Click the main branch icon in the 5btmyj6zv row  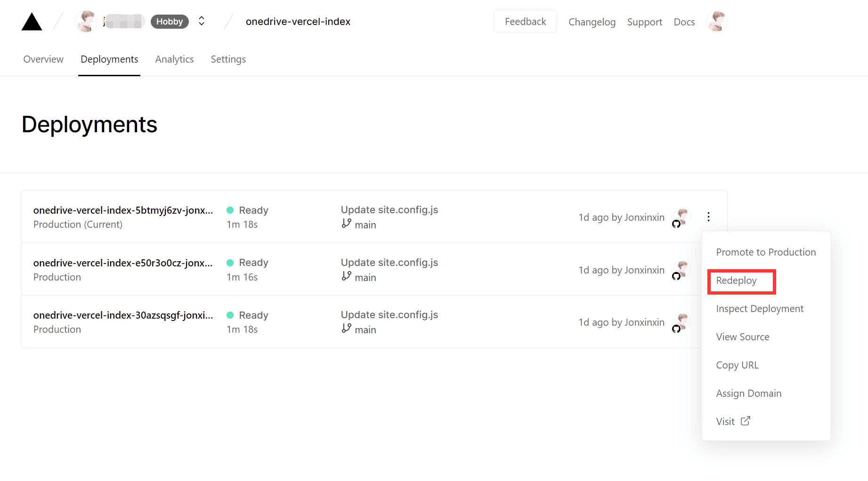(346, 224)
